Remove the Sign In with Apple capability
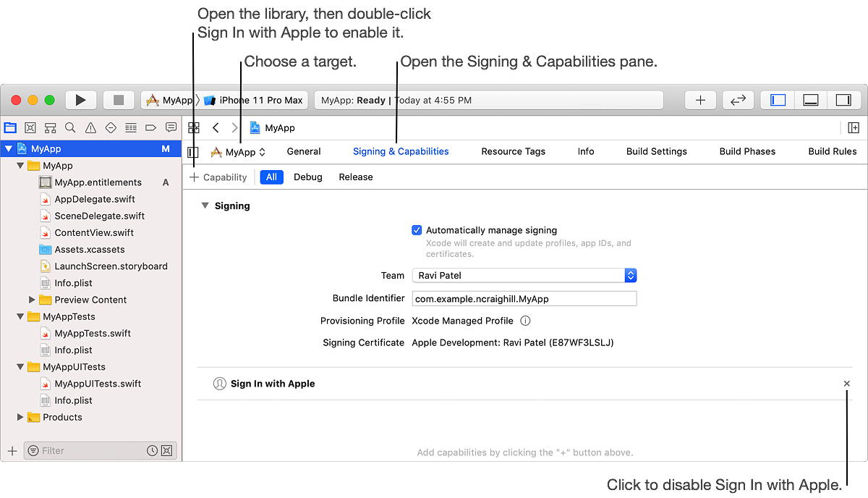Viewport: 868px width, 498px height. (847, 384)
